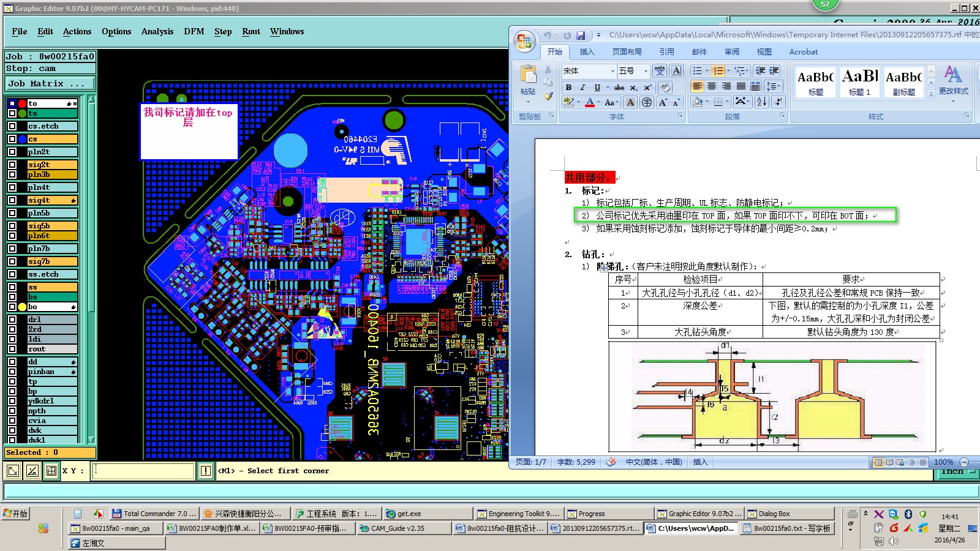Open the Analysis menu
Viewport: 980px width, 551px height.
[x=157, y=31]
